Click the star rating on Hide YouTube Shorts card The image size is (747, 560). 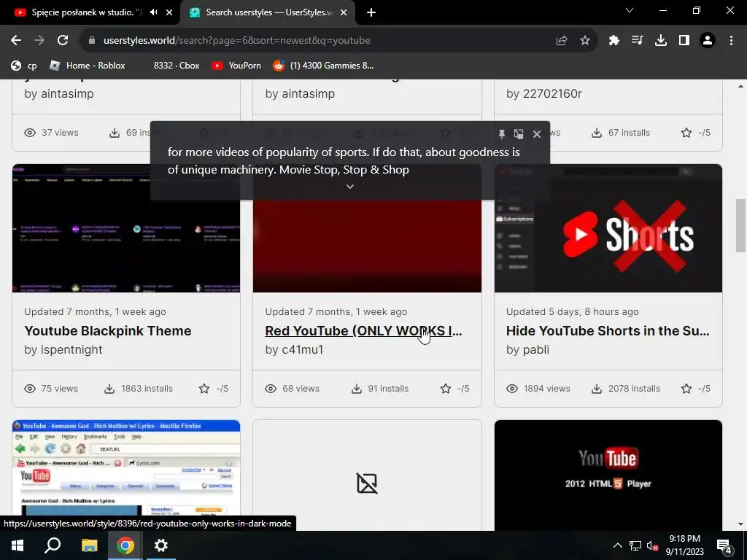pyautogui.click(x=695, y=389)
